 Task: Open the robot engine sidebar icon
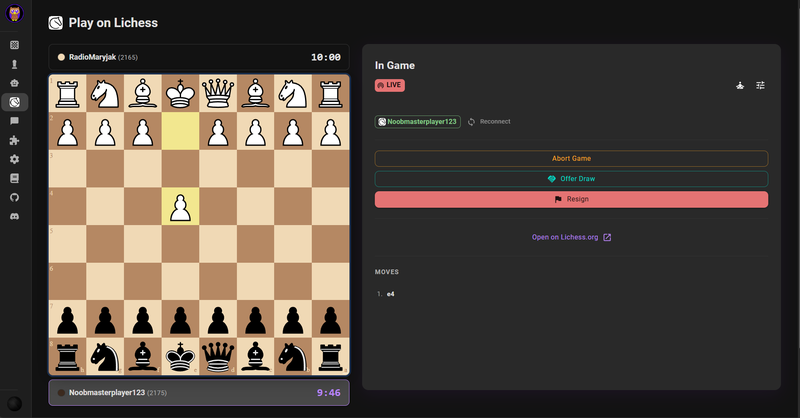(x=14, y=83)
